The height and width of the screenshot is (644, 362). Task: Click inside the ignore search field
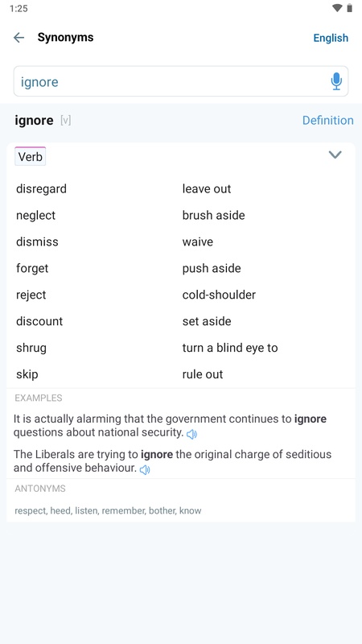click(181, 81)
